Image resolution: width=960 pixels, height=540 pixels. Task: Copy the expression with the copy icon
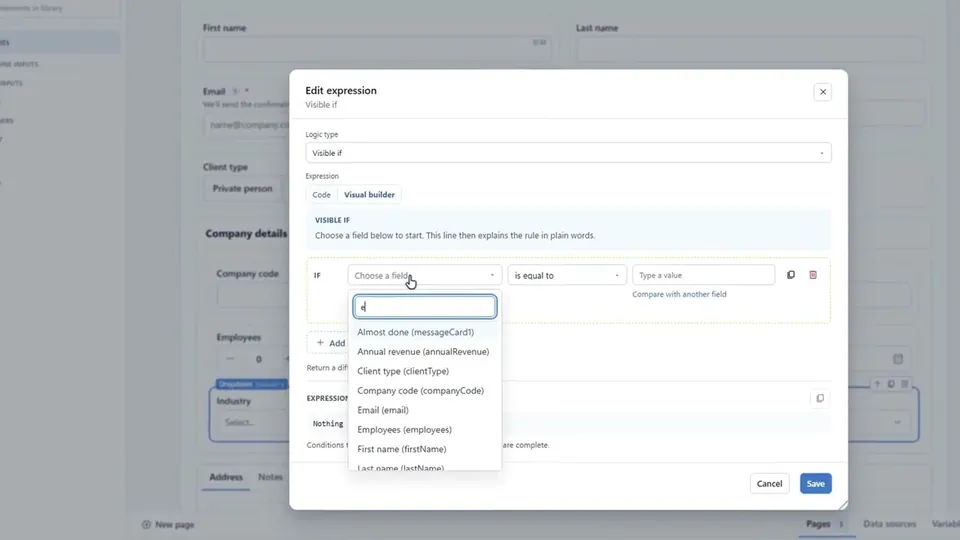coord(820,399)
